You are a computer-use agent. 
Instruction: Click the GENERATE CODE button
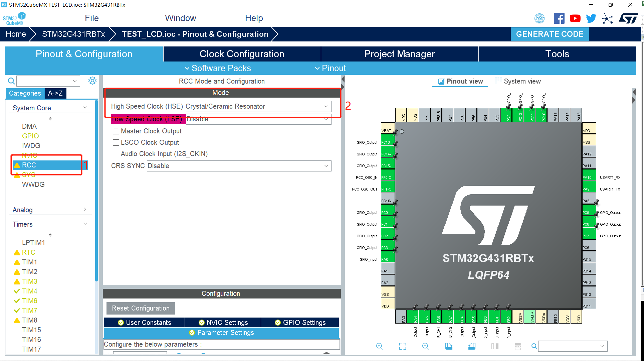pos(550,34)
